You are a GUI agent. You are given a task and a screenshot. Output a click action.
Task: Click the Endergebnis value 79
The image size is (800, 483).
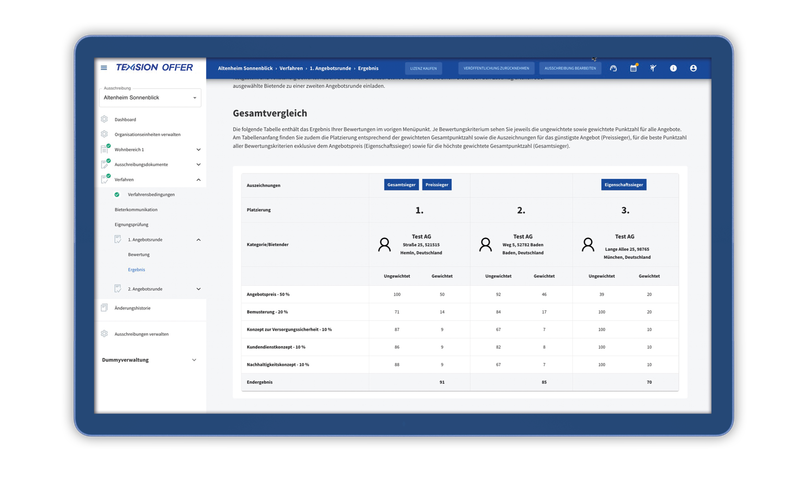point(649,382)
